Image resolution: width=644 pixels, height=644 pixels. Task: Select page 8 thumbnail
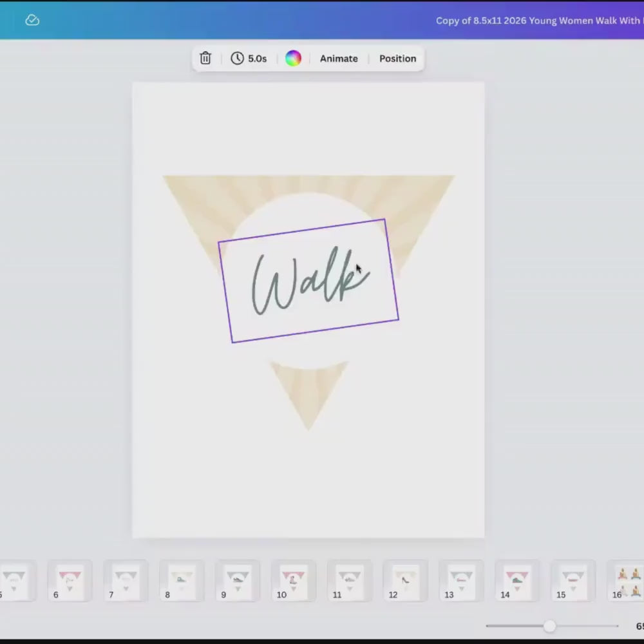pyautogui.click(x=182, y=580)
